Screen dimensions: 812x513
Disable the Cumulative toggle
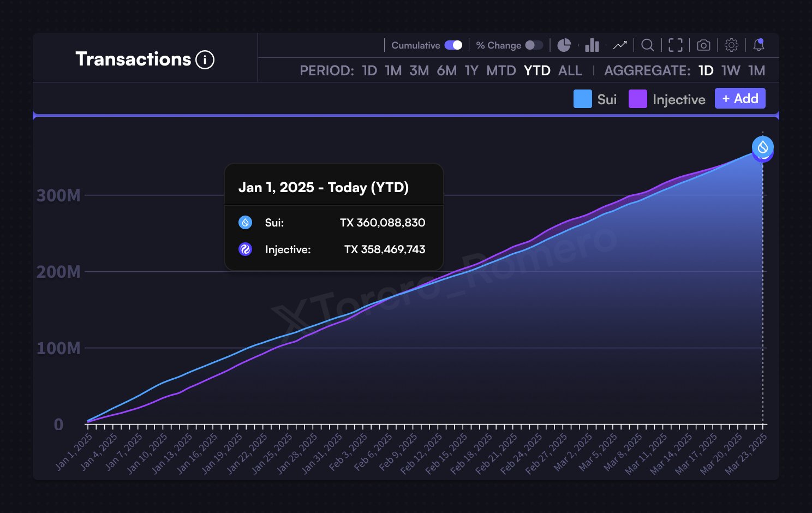(x=454, y=45)
